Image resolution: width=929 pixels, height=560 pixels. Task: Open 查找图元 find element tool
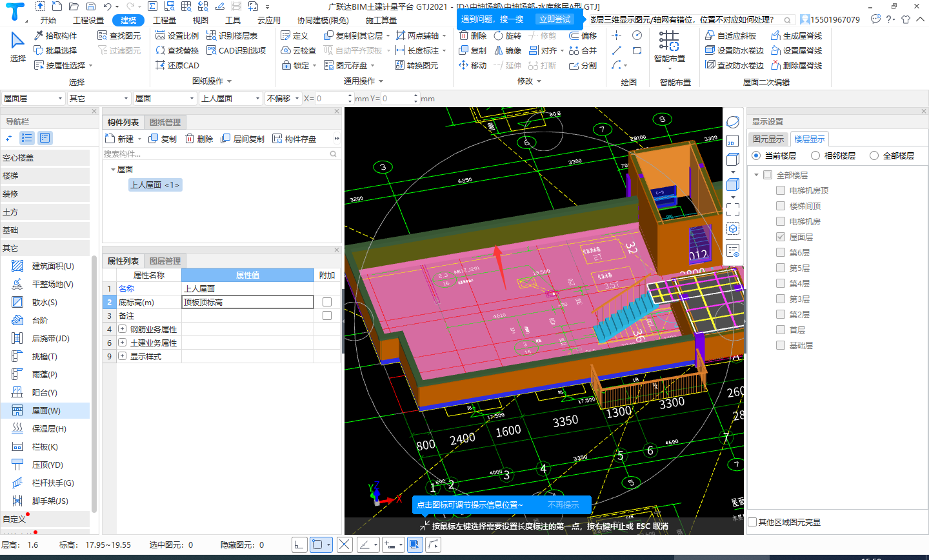(x=119, y=35)
